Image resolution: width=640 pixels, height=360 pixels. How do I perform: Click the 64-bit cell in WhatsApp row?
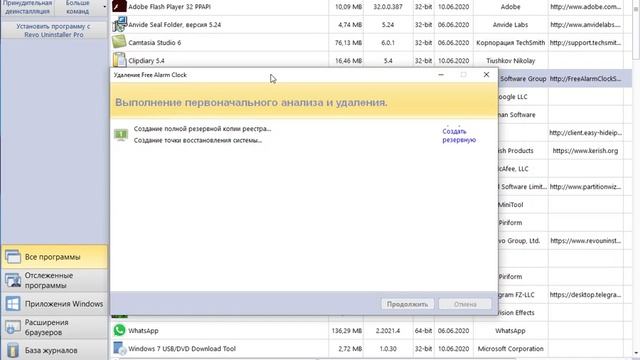point(423,331)
